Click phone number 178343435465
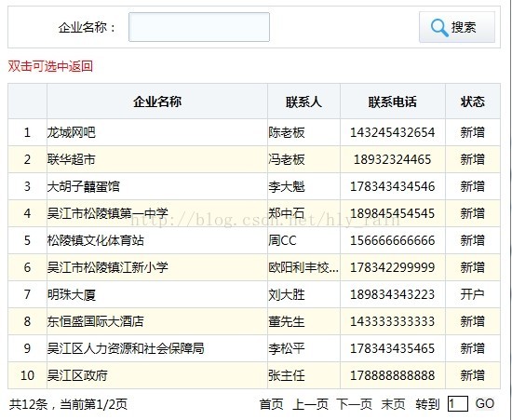The height and width of the screenshot is (420, 512). (393, 348)
